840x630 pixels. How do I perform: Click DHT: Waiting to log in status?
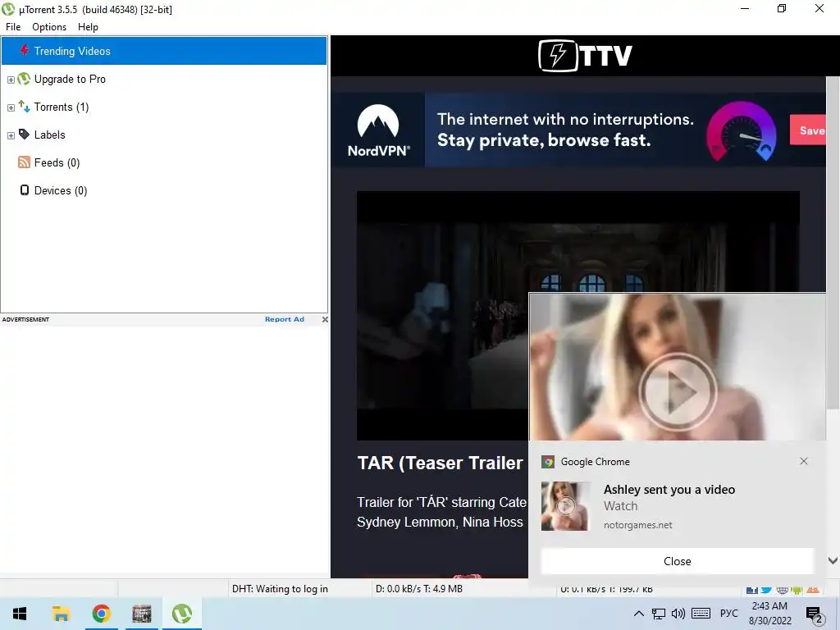(280, 589)
